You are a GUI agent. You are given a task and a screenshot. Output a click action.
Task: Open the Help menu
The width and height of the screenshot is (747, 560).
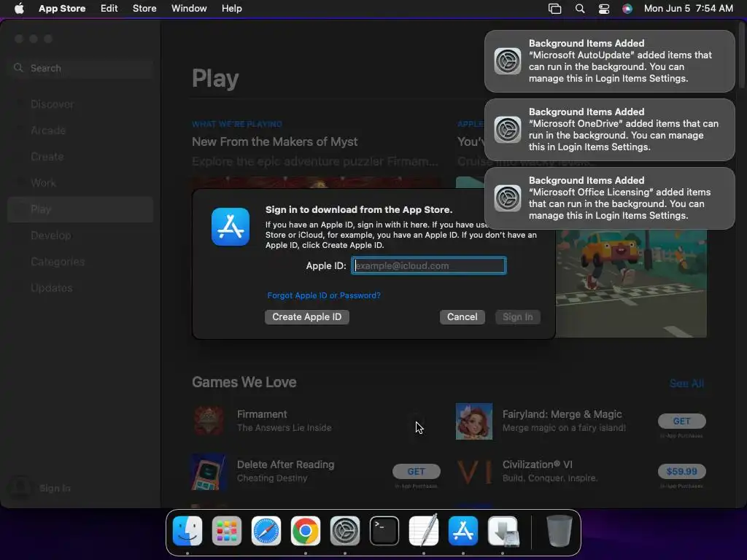click(231, 8)
